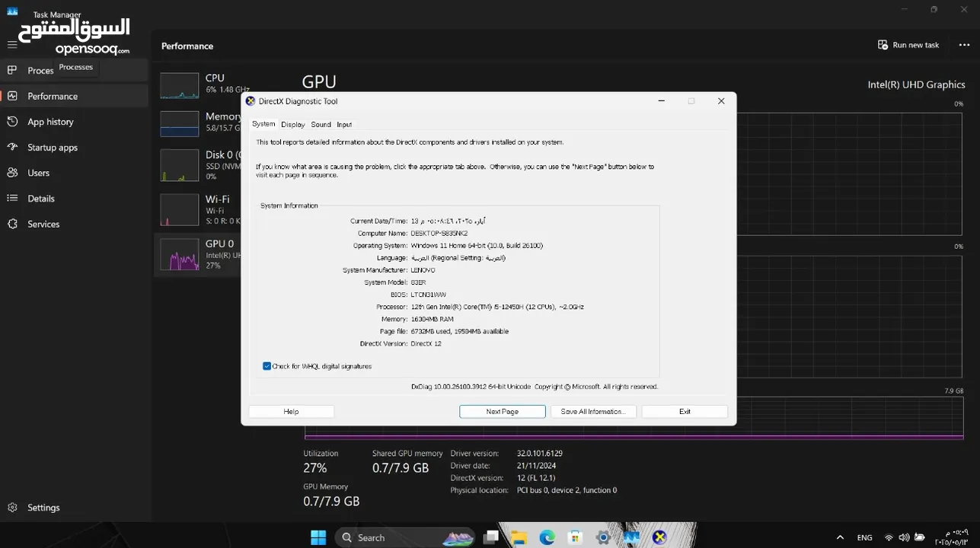Click the ENG language indicator
Viewport: 980px width, 548px height.
(864, 537)
